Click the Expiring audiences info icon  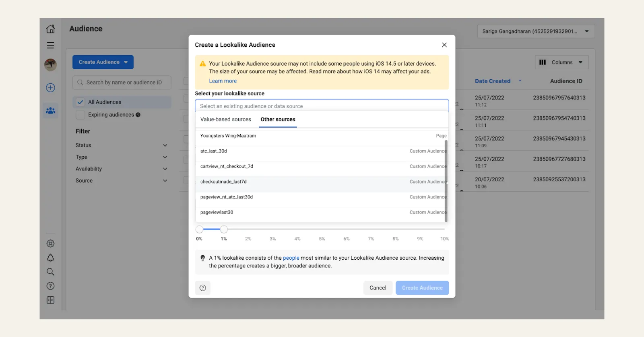coord(138,115)
